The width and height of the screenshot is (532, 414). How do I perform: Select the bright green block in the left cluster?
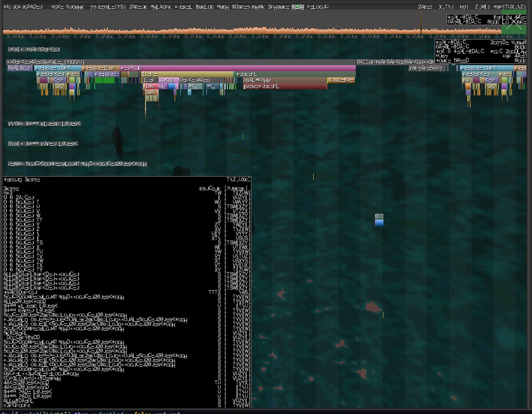click(104, 81)
